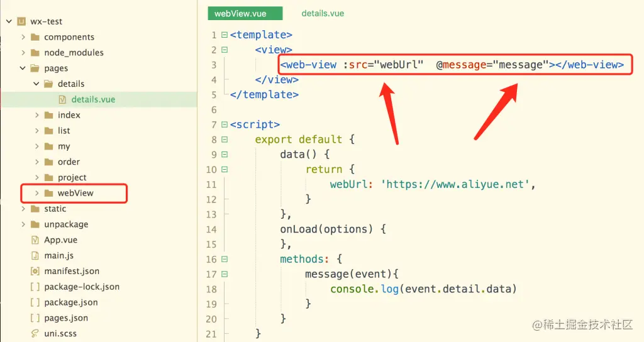644x342 pixels.
Task: Click the list folder icon
Action: 49,131
